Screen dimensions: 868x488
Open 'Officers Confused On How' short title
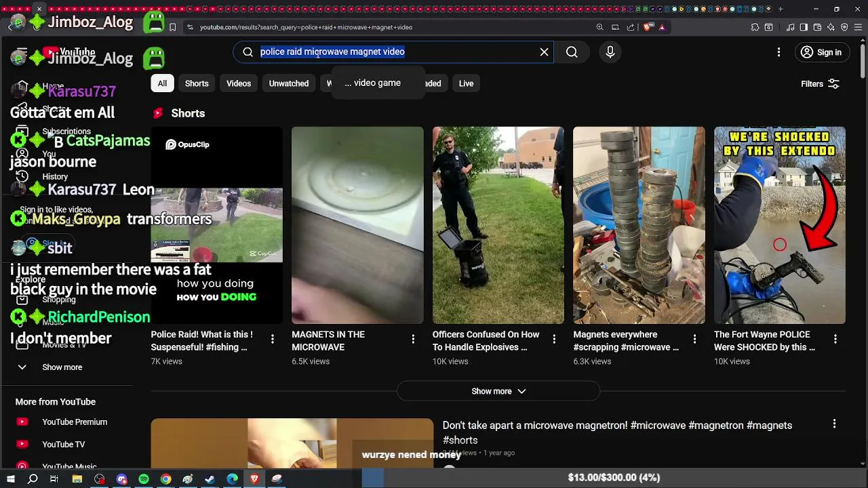(486, 340)
